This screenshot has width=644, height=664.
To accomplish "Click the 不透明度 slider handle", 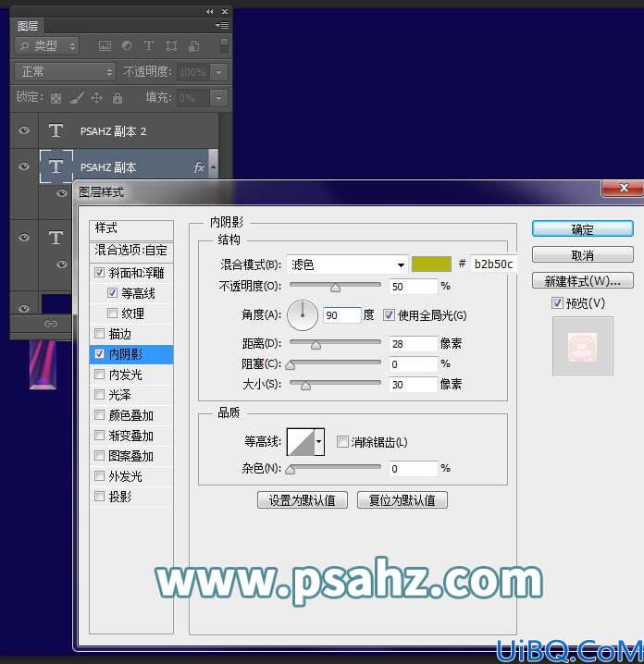I will coord(335,288).
